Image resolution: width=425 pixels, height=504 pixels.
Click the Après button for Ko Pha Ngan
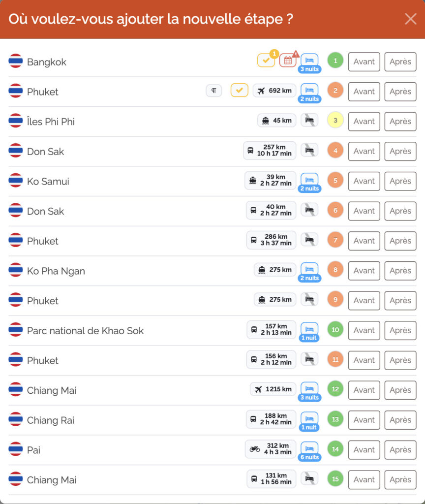tap(400, 271)
